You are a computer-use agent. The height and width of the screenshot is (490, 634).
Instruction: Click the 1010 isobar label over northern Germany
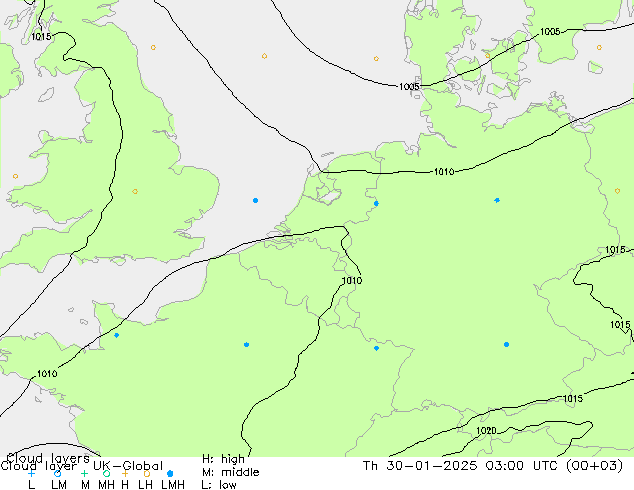pos(444,172)
